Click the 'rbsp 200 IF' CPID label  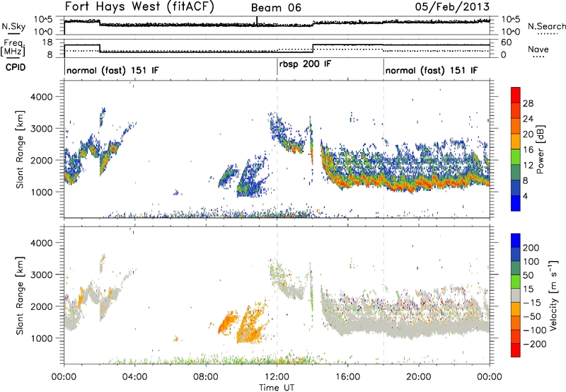coord(305,64)
